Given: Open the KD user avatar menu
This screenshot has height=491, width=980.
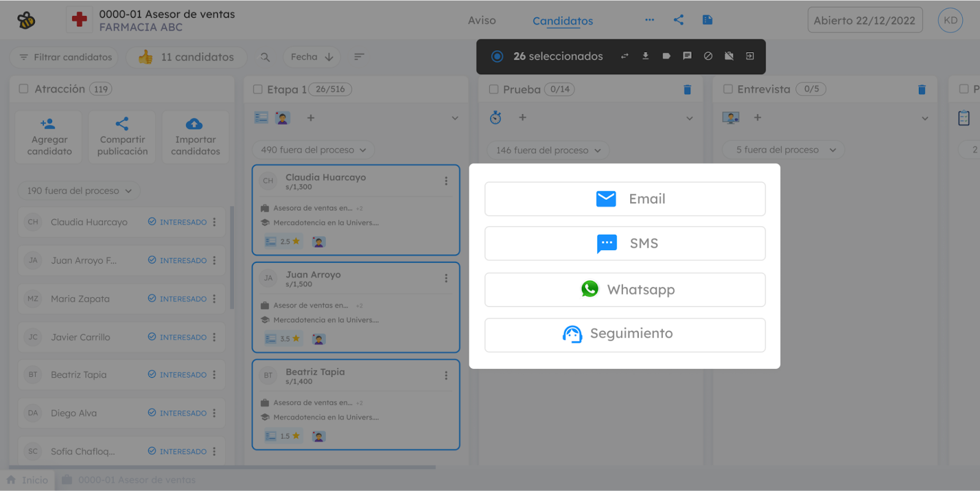Looking at the screenshot, I should point(951,20).
